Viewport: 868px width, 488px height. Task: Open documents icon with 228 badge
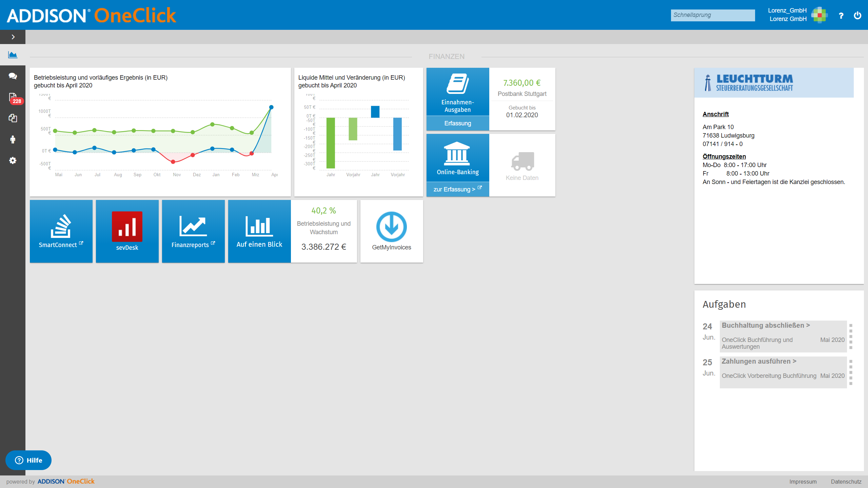(x=13, y=98)
